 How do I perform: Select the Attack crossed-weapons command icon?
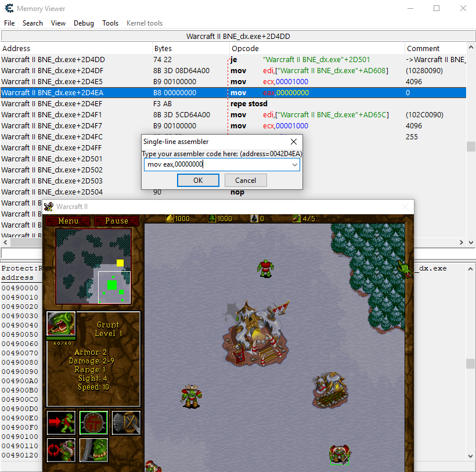[x=127, y=423]
